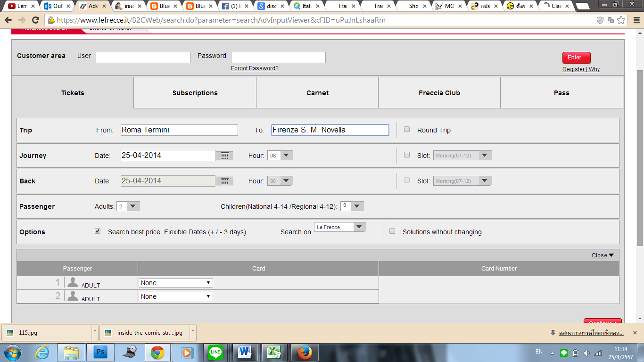Check Solutions without changing box
Viewport: 644px width, 362px height.
coord(392,231)
